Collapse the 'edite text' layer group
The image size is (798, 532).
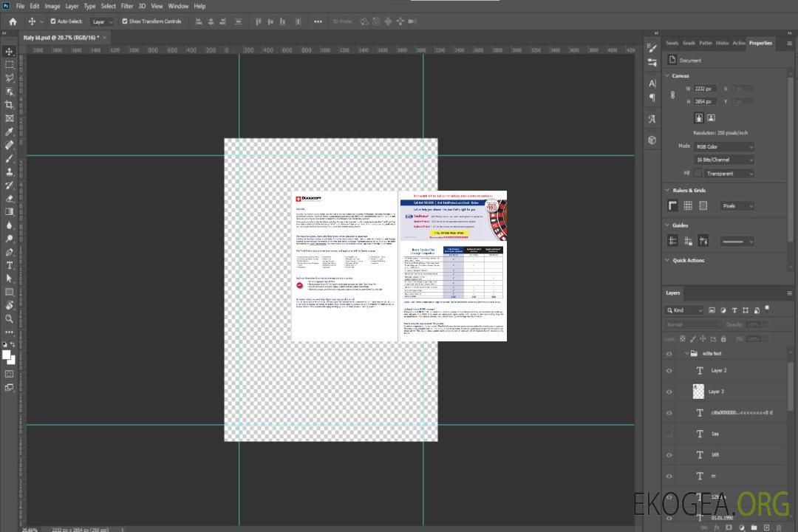point(686,354)
